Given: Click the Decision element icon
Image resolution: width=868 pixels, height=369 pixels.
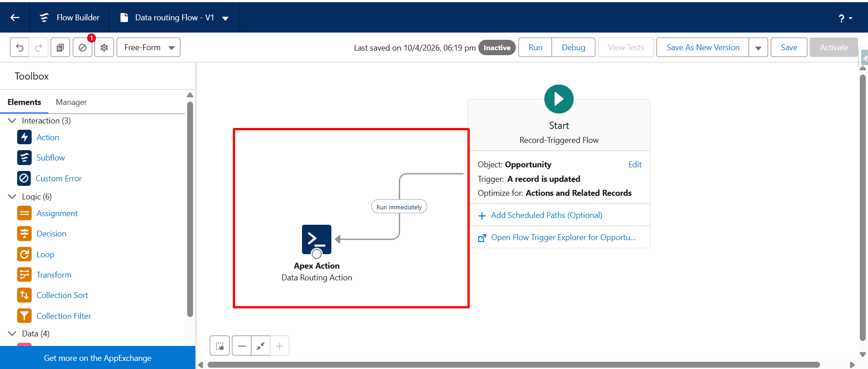Looking at the screenshot, I should (24, 233).
